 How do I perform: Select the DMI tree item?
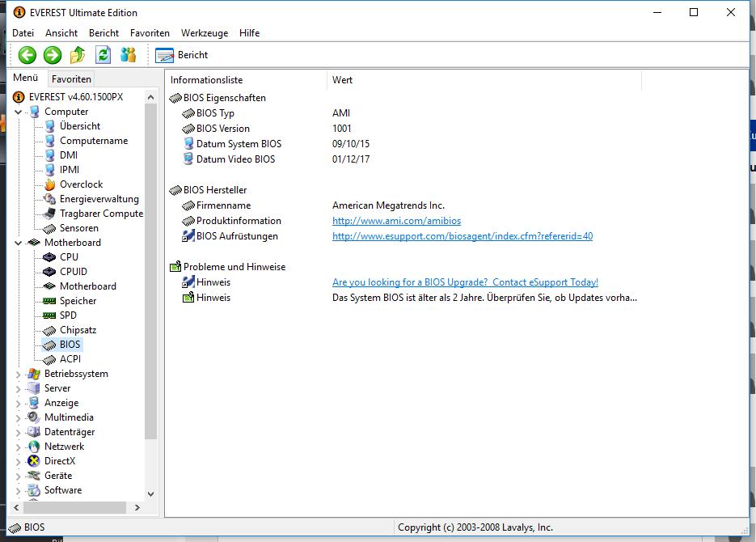69,155
